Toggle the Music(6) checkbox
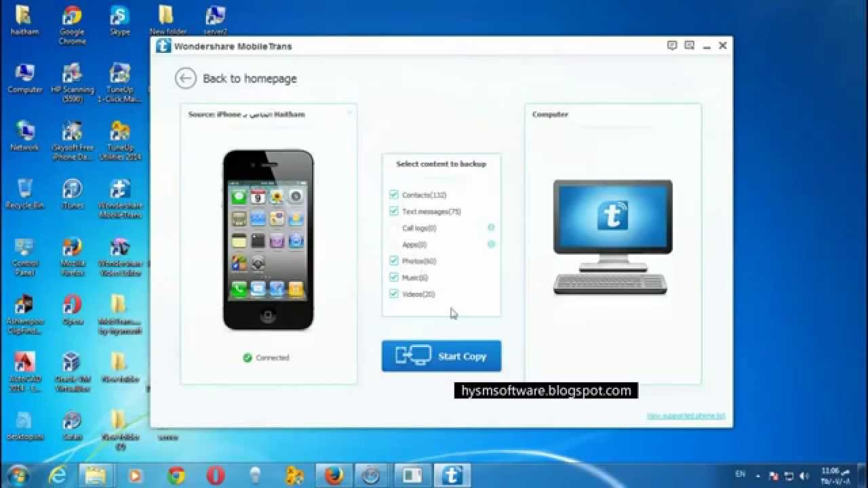The image size is (868, 488). [393, 277]
